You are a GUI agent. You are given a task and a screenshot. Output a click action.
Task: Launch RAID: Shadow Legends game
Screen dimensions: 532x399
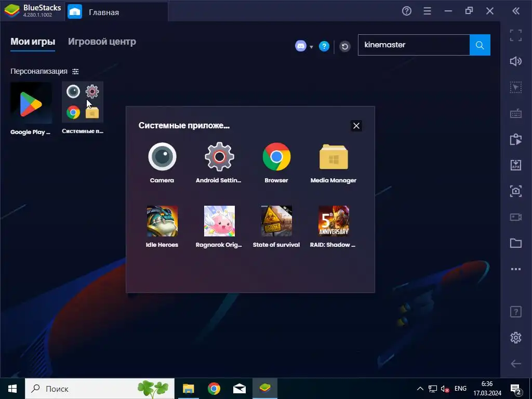[334, 221]
